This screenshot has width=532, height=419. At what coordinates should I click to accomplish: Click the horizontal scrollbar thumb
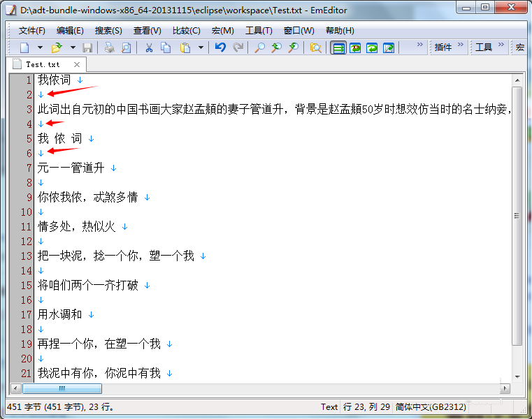62,388
